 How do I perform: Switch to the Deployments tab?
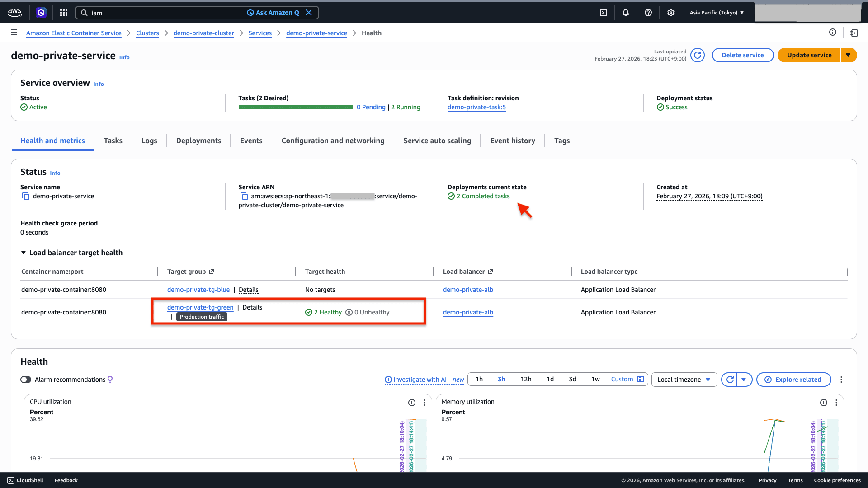tap(198, 141)
